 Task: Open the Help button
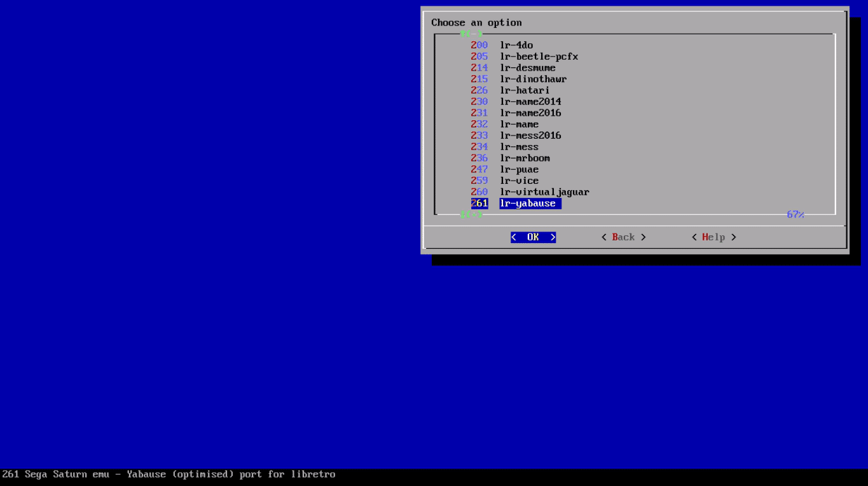click(x=713, y=237)
